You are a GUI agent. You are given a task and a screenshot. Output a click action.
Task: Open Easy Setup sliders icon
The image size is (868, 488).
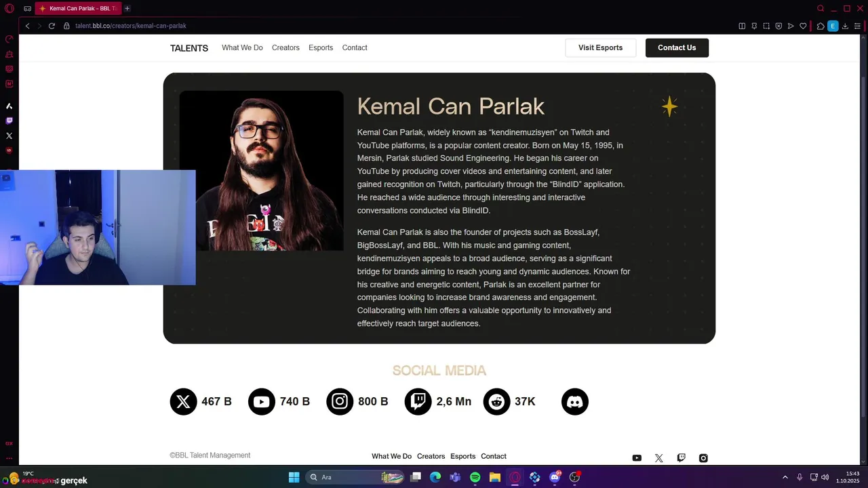857,26
